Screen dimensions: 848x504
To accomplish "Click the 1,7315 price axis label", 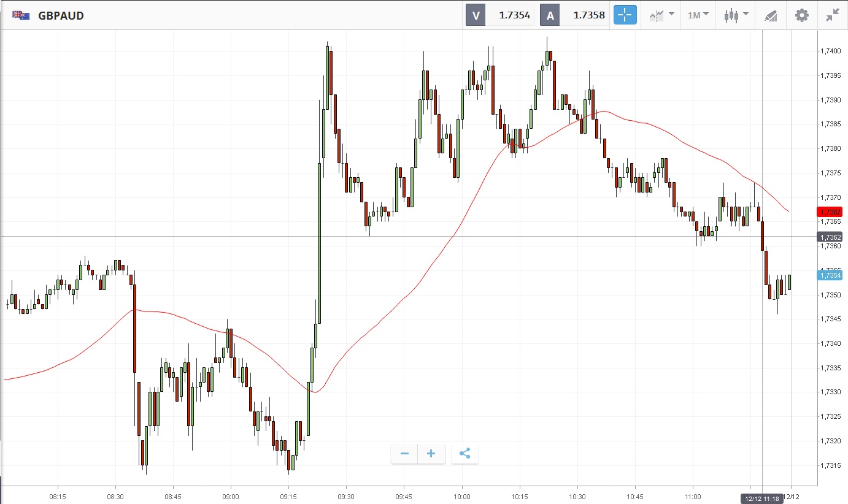I will (x=830, y=465).
